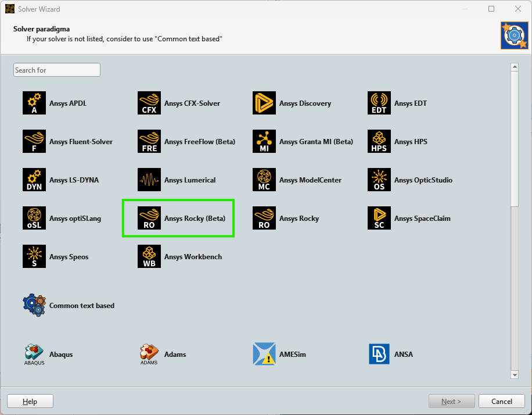The height and width of the screenshot is (415, 532).
Task: Select the highlighted Ansys Rocky (Beta)
Action: coord(177,218)
